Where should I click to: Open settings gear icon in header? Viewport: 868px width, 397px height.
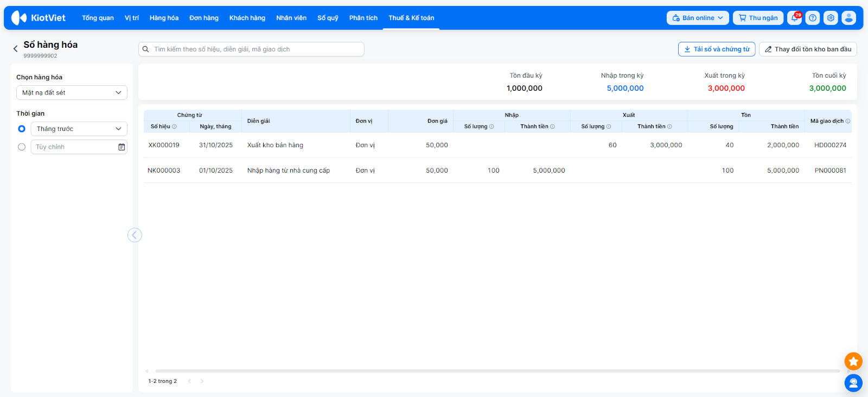point(831,18)
